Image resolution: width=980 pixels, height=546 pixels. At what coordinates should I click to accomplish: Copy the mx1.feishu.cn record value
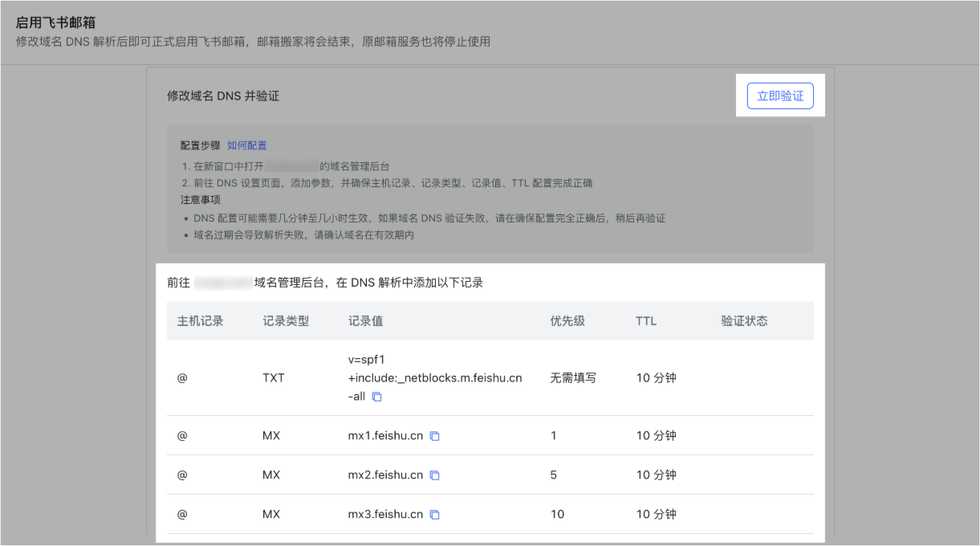(435, 436)
